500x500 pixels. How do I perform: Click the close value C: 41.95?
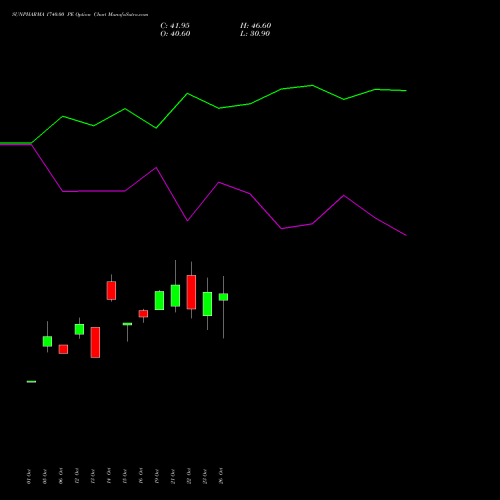[175, 26]
